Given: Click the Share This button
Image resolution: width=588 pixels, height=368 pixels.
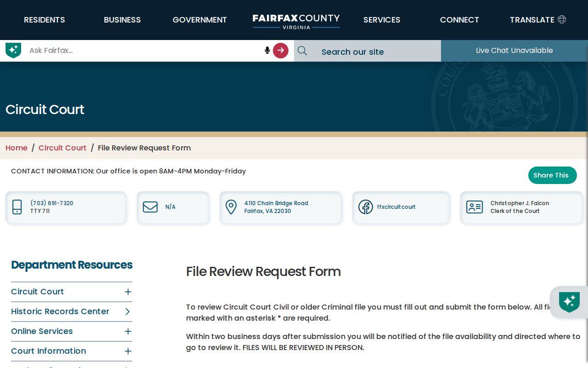Looking at the screenshot, I should (x=553, y=175).
